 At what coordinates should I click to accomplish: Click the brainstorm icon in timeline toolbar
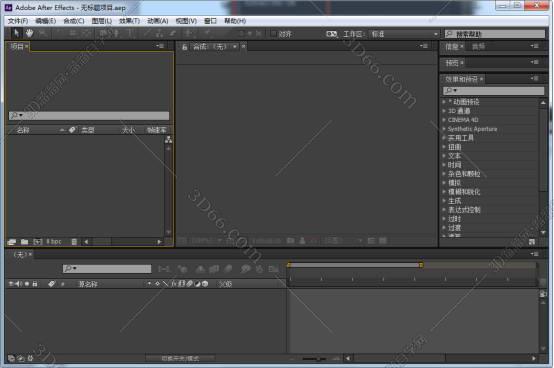[x=245, y=269]
